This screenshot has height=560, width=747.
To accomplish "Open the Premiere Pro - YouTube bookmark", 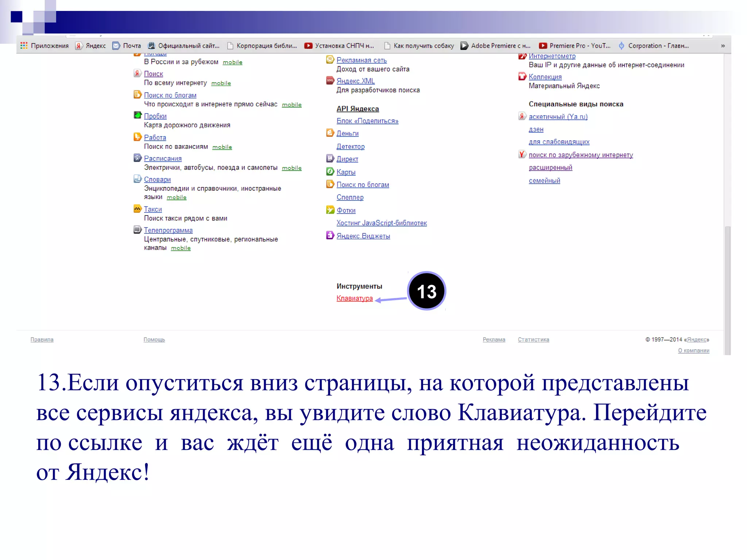I will point(575,46).
